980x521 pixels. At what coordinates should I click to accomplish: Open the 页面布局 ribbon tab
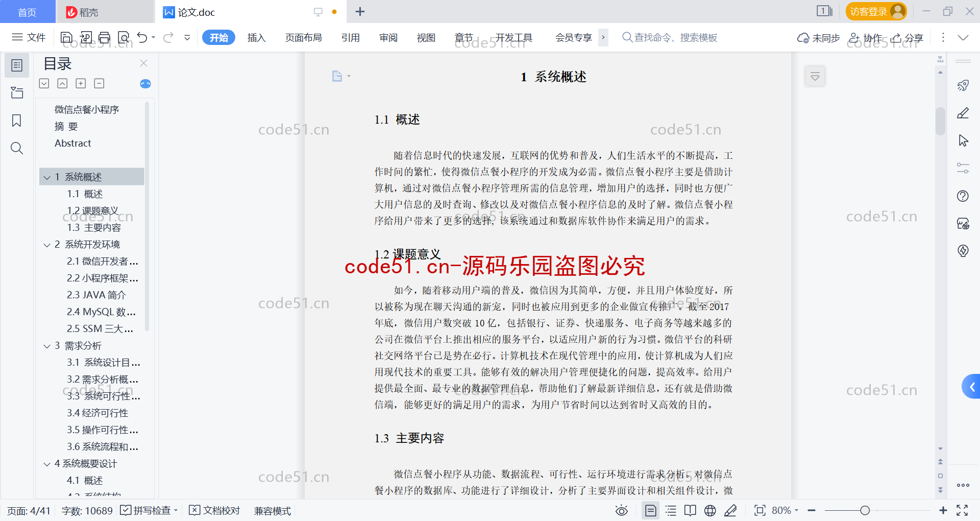tap(303, 37)
